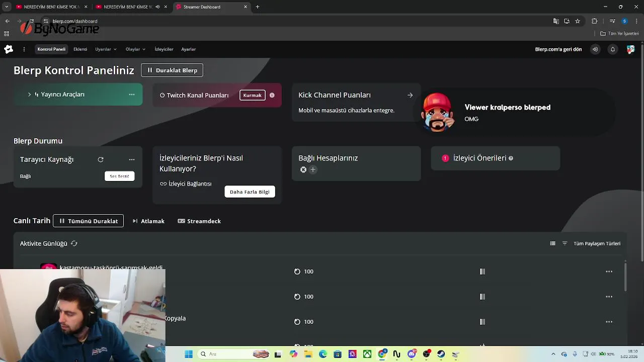Select the Kontrol Paneli menu item
The width and height of the screenshot is (644, 362).
51,49
